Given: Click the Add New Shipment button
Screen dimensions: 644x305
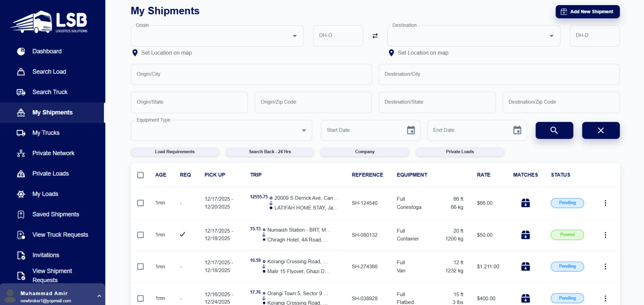Looking at the screenshot, I should (587, 12).
